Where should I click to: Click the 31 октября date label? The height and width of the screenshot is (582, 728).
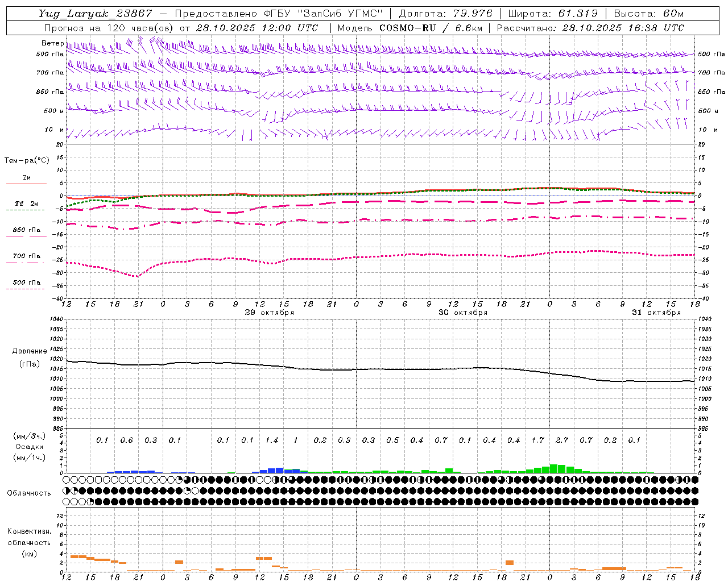tap(656, 313)
